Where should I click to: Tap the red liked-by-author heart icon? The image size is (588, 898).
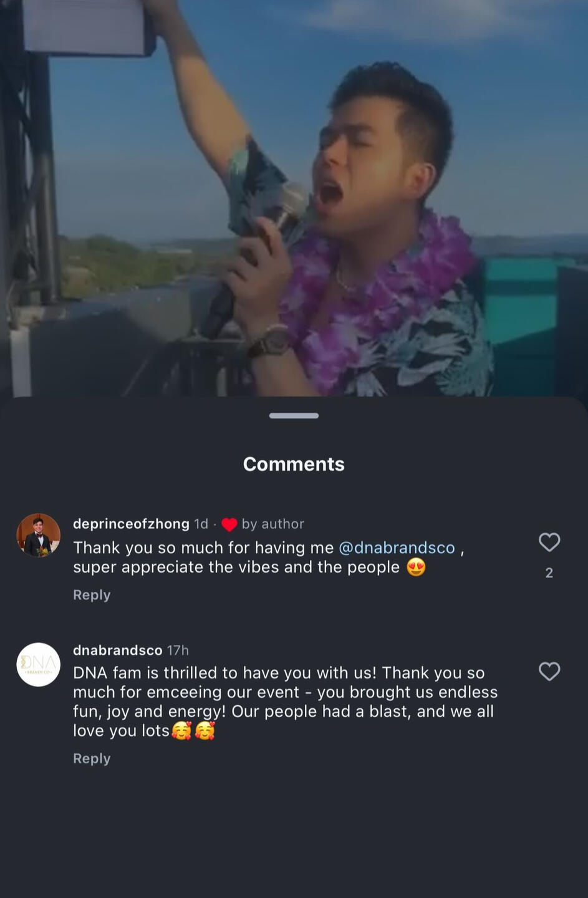click(229, 524)
